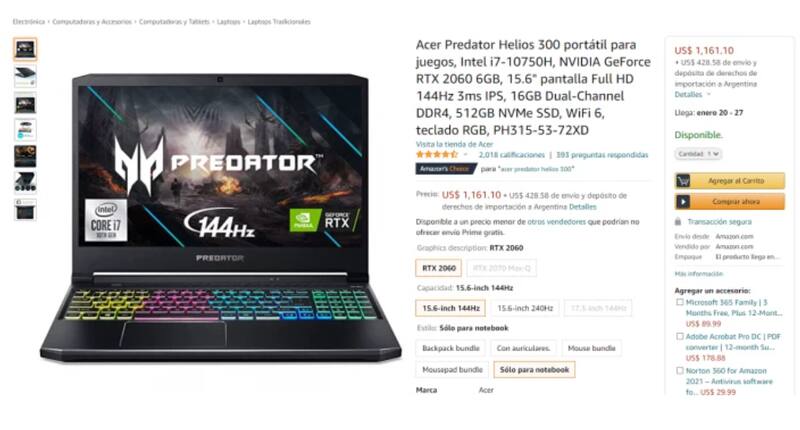The image size is (800, 430).
Task: Open the star rating icons
Action: [x=437, y=155]
